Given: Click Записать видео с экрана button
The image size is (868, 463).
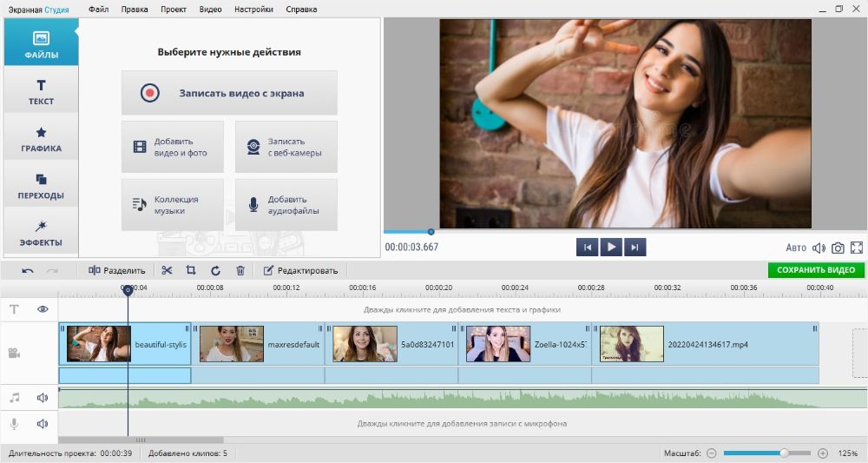Looking at the screenshot, I should pyautogui.click(x=229, y=93).
